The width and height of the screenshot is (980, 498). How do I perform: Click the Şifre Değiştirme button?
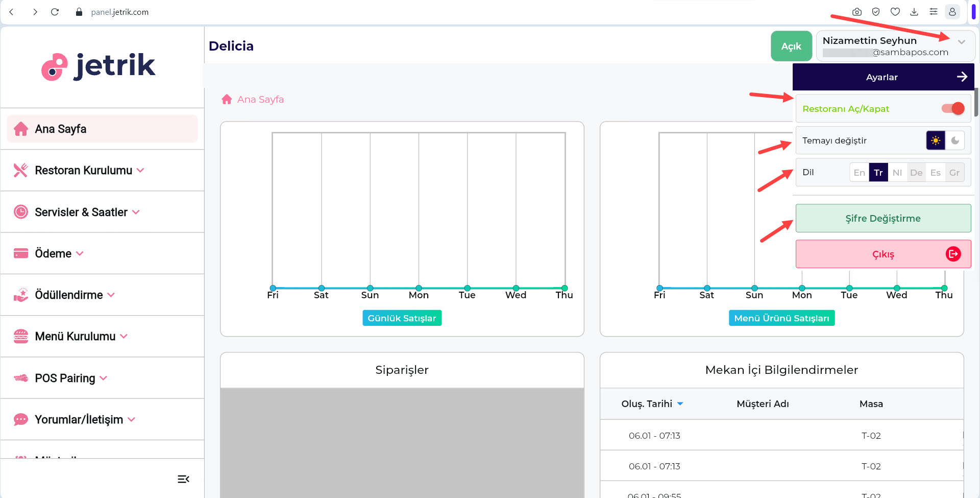883,218
